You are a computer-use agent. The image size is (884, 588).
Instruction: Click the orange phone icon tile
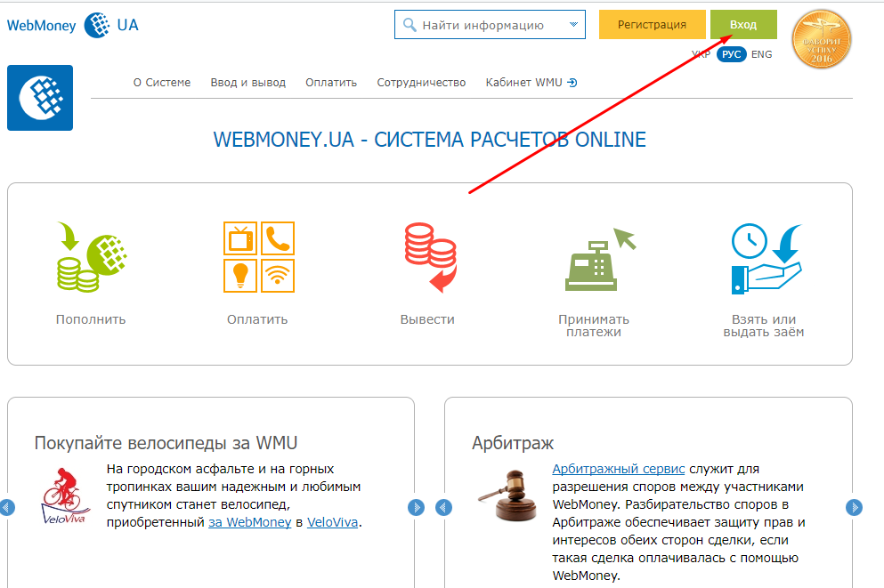[x=278, y=238]
